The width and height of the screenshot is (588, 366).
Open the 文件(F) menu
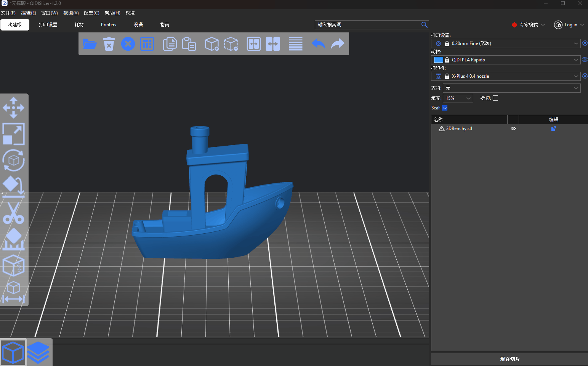8,13
